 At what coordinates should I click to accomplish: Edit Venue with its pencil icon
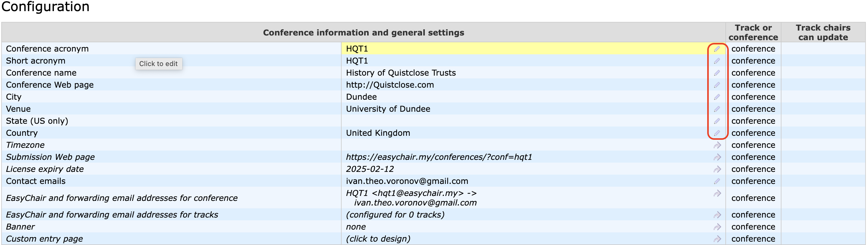[x=717, y=109]
